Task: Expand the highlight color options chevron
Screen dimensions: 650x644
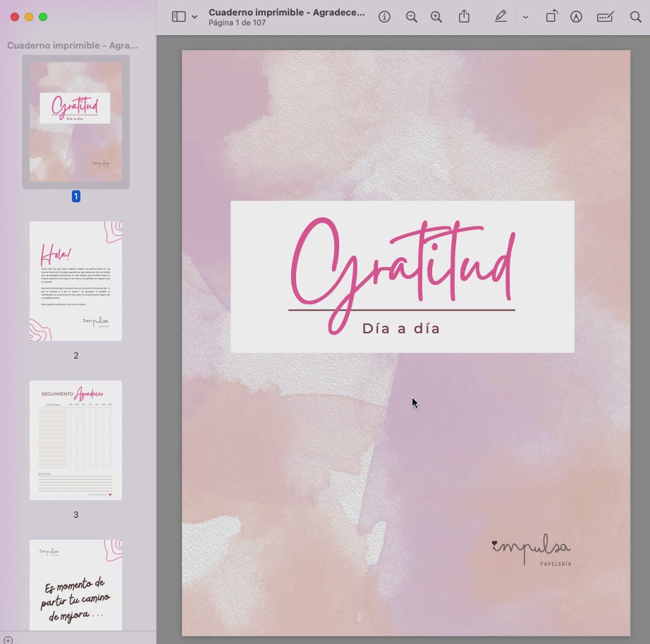Action: point(525,17)
